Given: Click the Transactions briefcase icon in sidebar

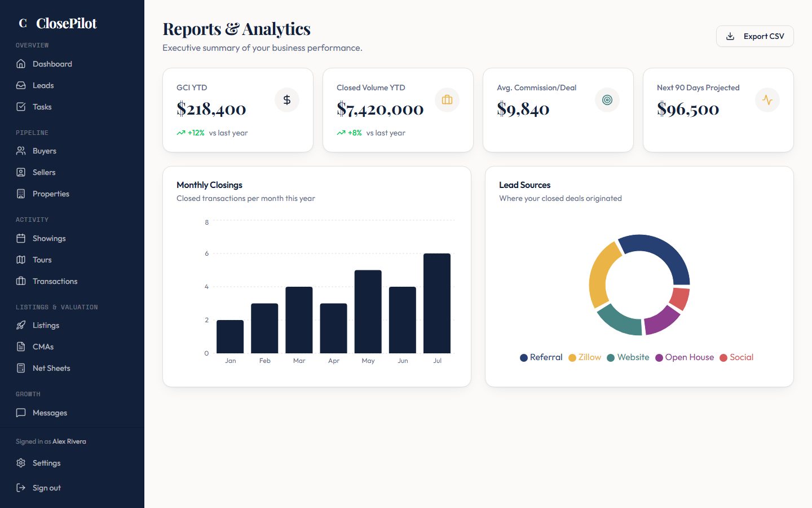Looking at the screenshot, I should 21,281.
